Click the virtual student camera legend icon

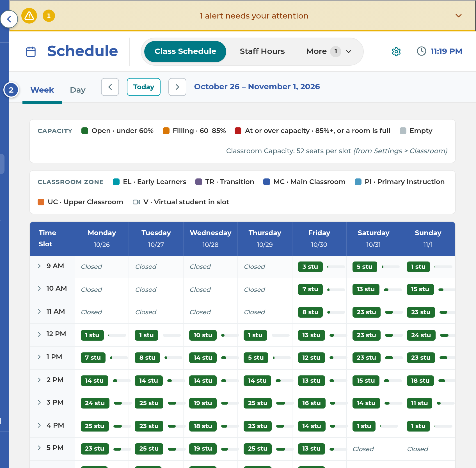(136, 202)
